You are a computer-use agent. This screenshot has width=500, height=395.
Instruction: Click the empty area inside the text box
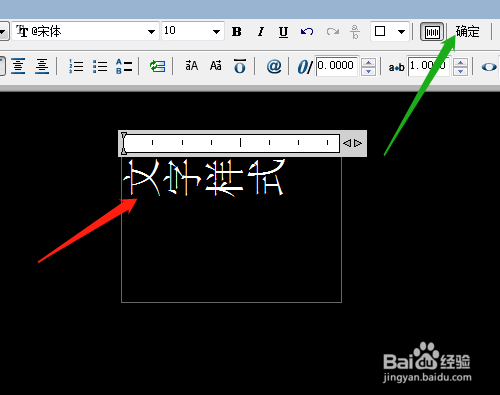click(231, 250)
